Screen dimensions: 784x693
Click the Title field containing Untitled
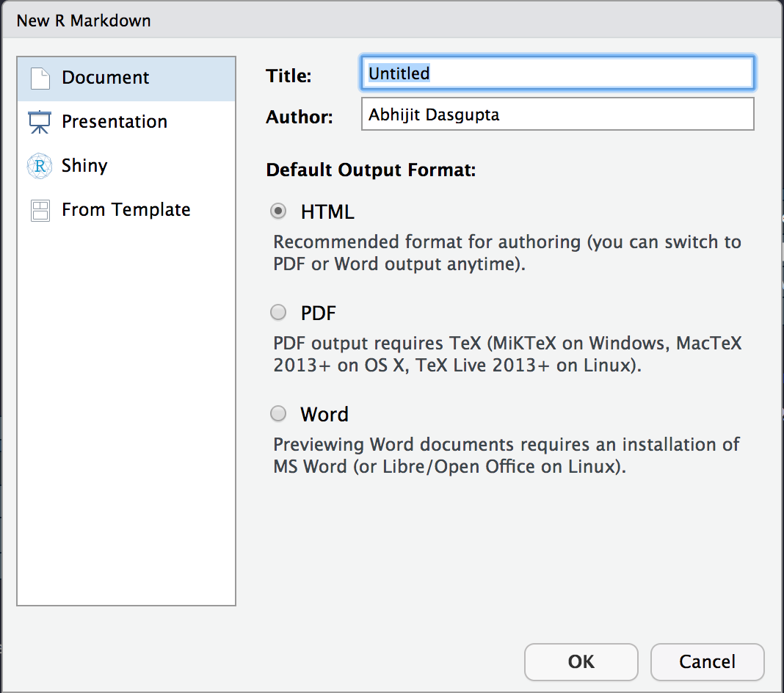click(x=557, y=73)
